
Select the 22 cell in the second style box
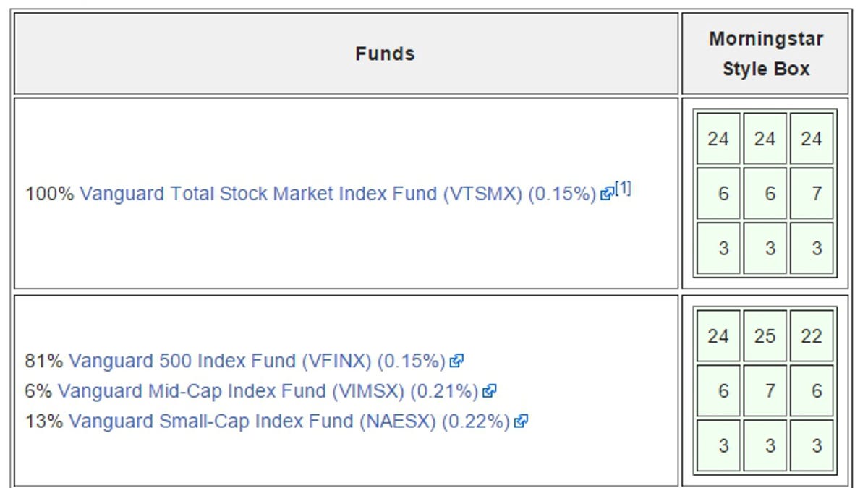point(812,336)
